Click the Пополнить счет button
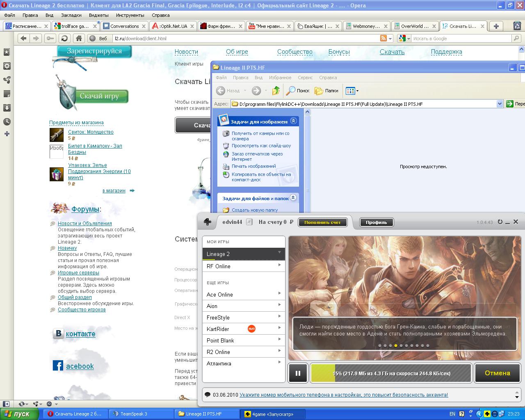Image resolution: width=525 pixels, height=420 pixels. (322, 222)
